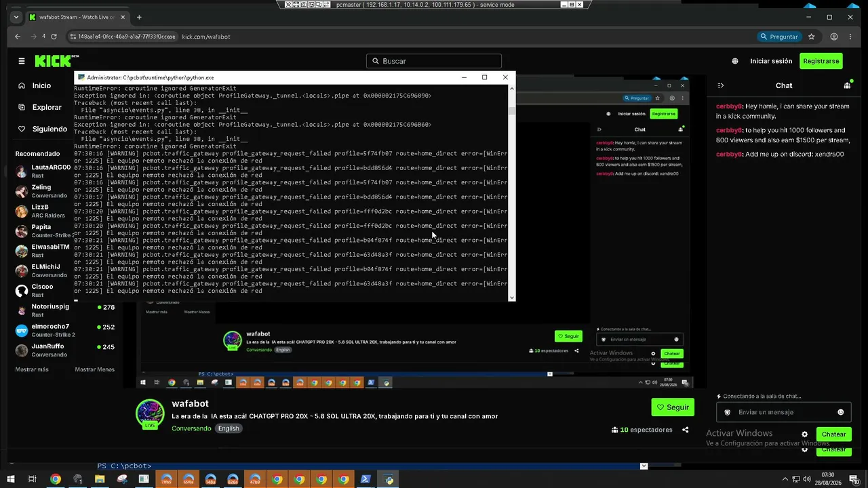Open Siguiendo in the sidebar
Screen dimensions: 868x488
pyautogui.click(x=50, y=129)
